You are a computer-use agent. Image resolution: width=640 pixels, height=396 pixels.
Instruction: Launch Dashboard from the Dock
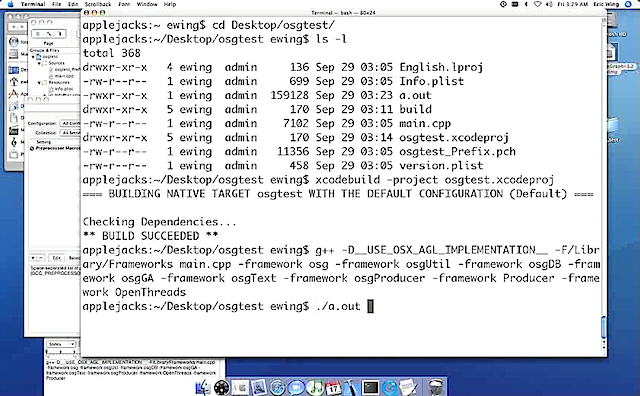coord(222,387)
